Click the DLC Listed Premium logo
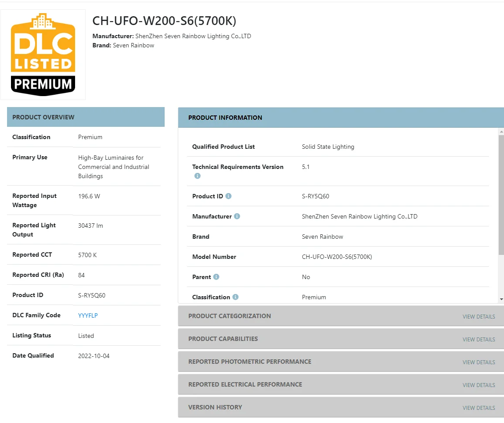 coord(43,54)
